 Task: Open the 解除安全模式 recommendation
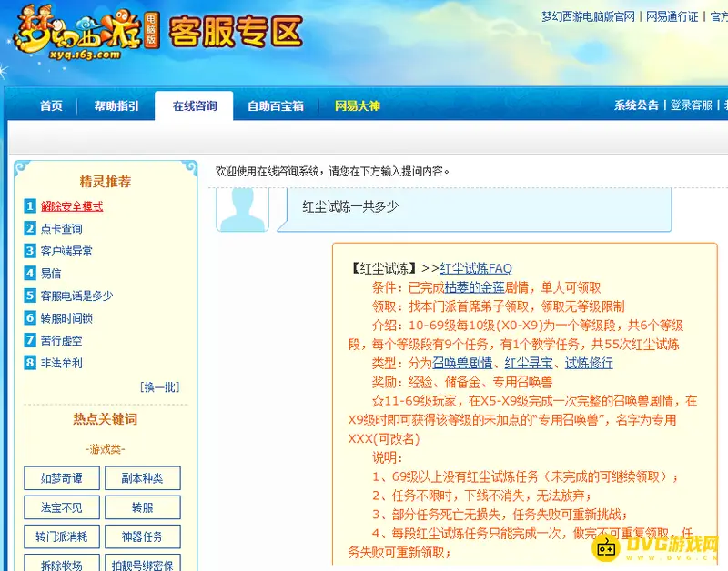[x=72, y=206]
